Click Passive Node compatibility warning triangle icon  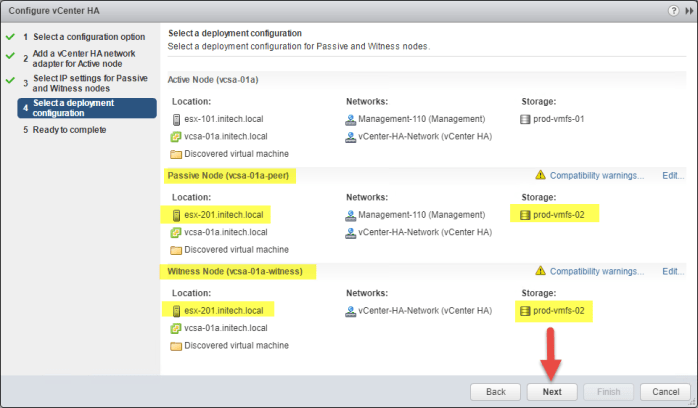click(x=541, y=175)
